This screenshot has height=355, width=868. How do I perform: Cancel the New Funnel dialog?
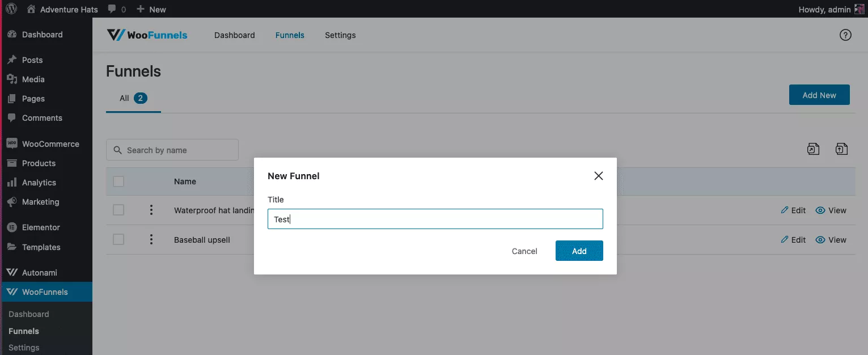524,251
